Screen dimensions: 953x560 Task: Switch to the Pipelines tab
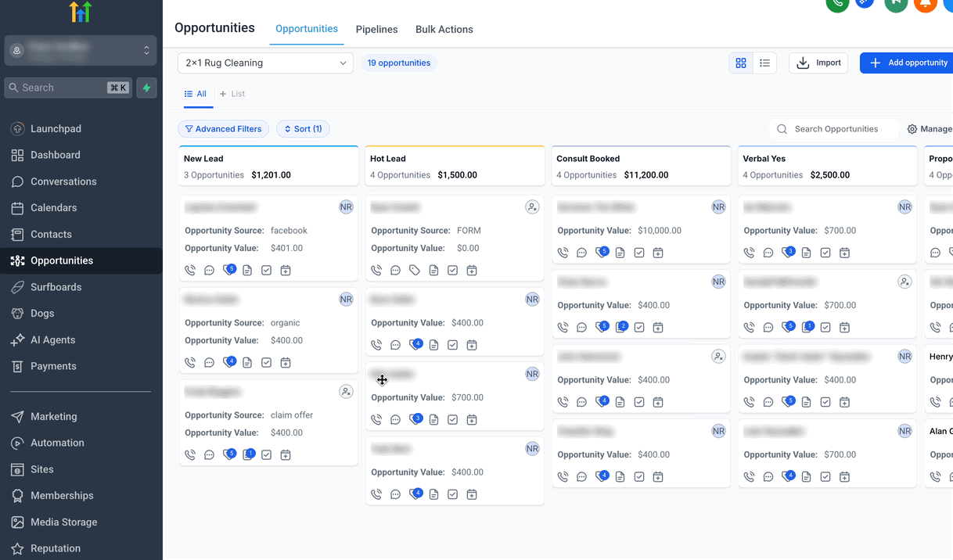376,30
